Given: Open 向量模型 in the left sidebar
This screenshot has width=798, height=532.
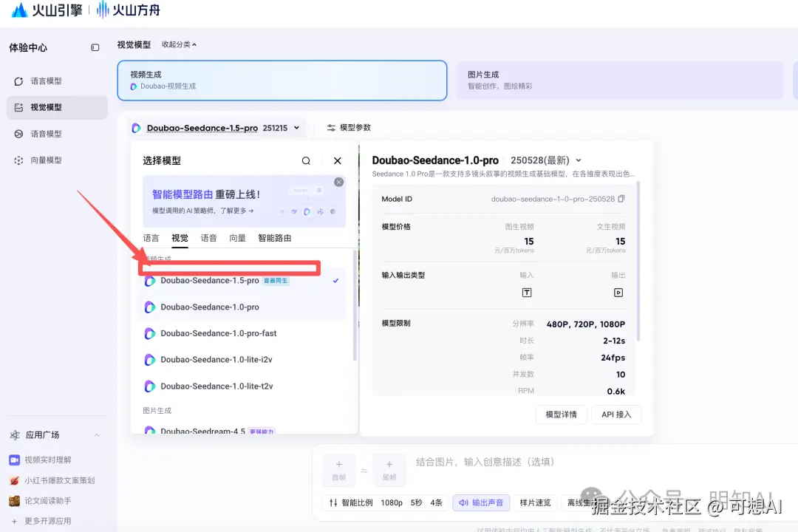Looking at the screenshot, I should point(57,160).
